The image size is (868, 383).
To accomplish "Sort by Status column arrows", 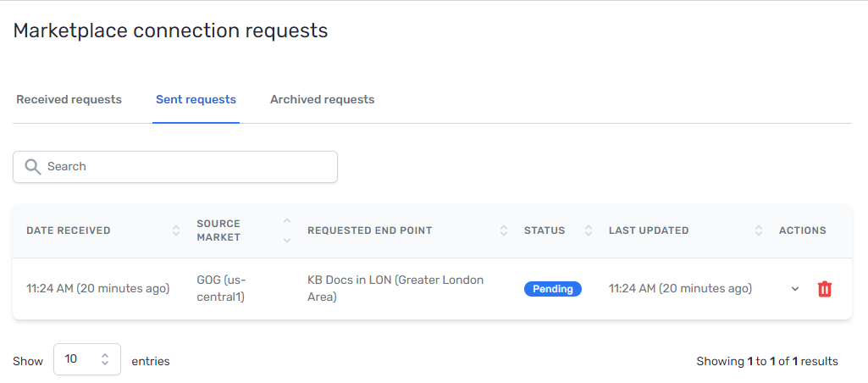I will (588, 230).
